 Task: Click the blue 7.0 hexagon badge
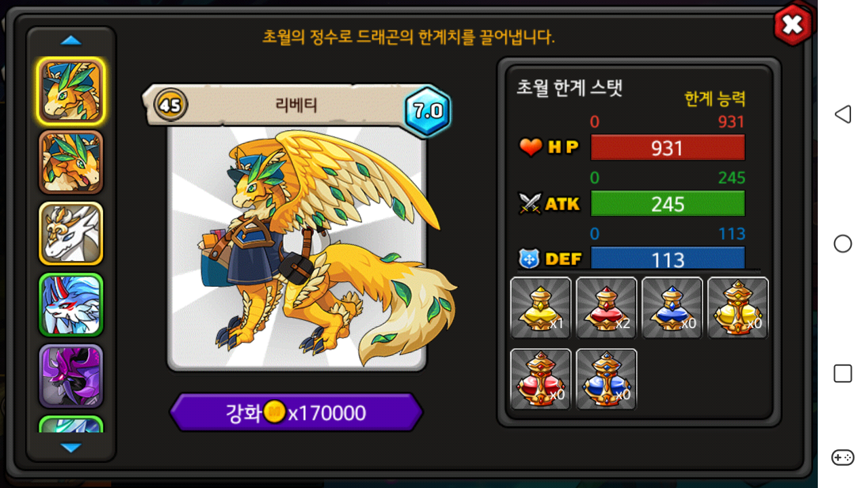pyautogui.click(x=428, y=110)
